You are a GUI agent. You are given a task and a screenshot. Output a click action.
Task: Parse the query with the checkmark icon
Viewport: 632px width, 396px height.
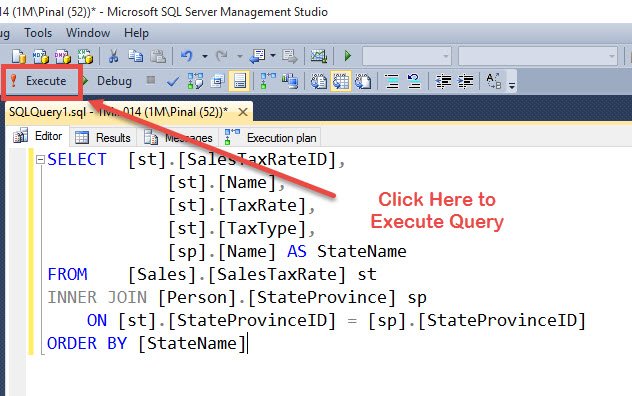point(173,81)
